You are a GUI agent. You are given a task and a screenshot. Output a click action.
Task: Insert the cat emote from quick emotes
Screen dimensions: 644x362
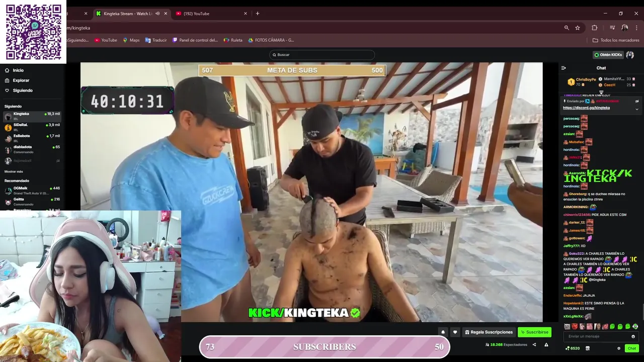[x=568, y=327]
